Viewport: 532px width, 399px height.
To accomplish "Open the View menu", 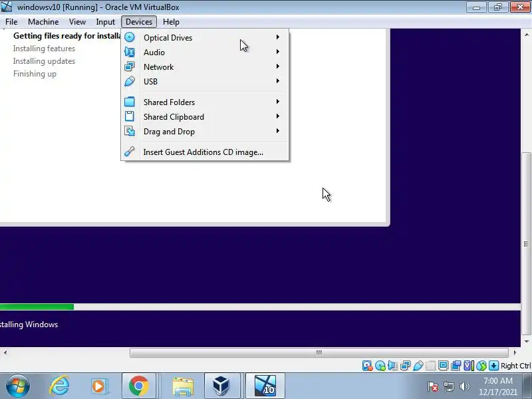I will coord(77,22).
